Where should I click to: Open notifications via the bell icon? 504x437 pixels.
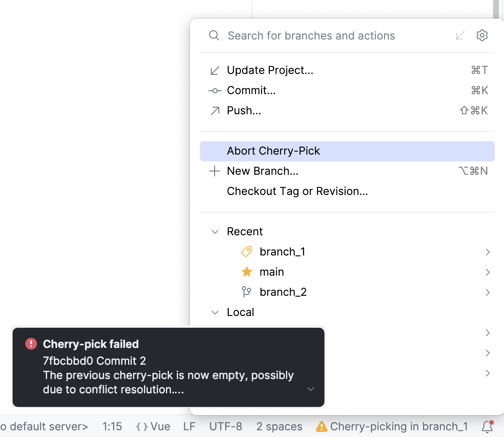487,426
